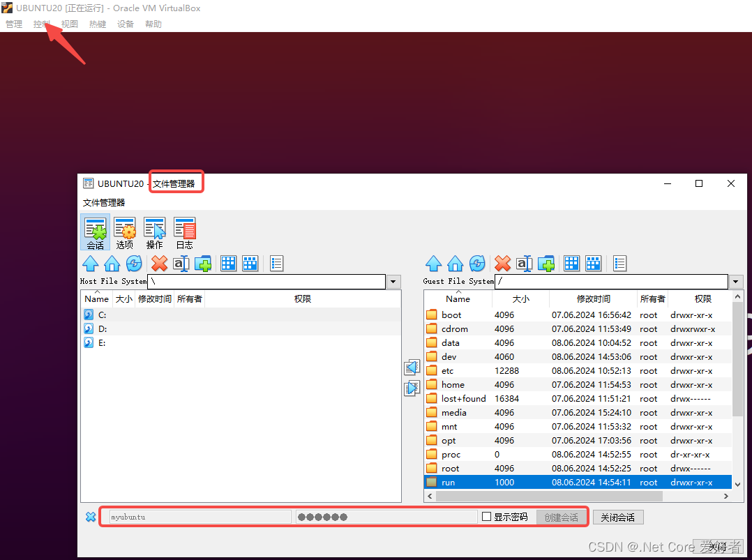Click the 关闭会话 button
Viewport: 752px width, 560px height.
coord(618,517)
